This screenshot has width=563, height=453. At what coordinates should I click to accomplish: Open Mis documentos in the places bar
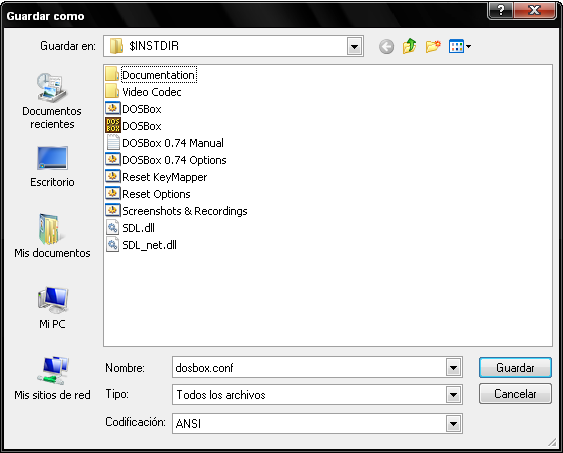[52, 235]
